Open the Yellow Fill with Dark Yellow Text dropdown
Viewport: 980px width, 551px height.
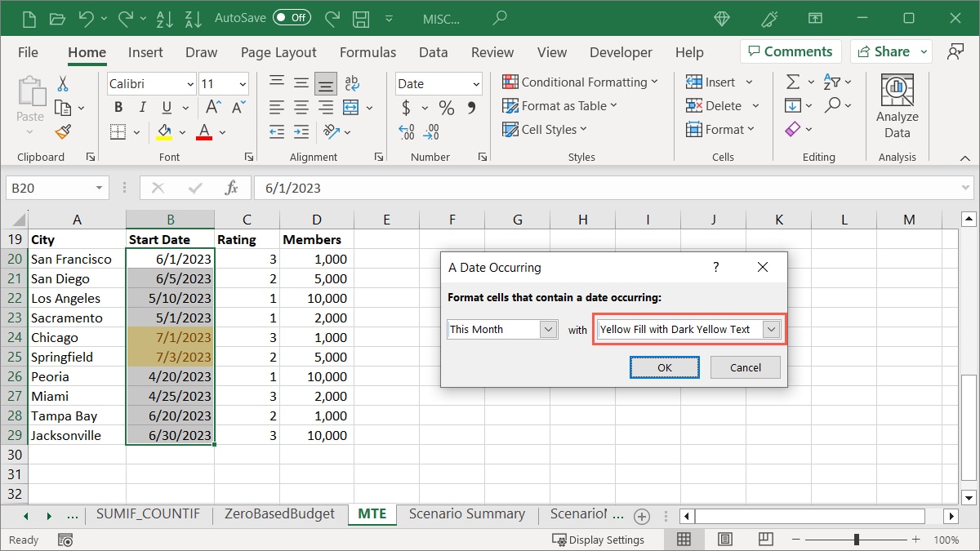[769, 329]
